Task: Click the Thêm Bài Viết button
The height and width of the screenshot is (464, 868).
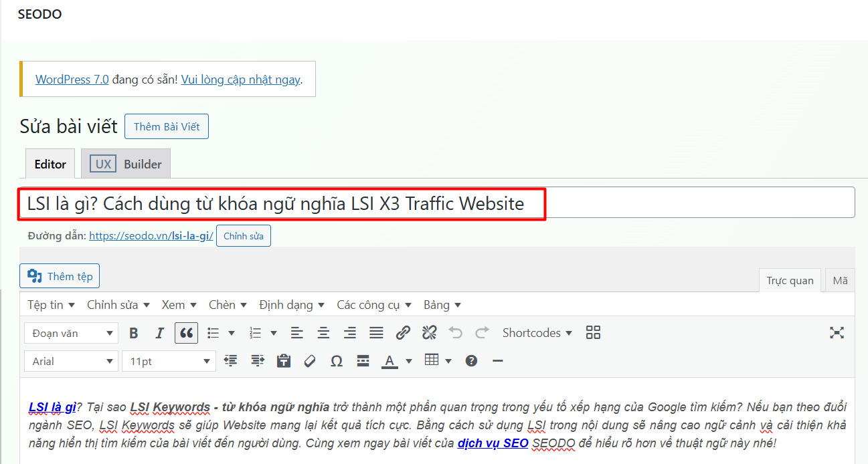Action: point(167,126)
